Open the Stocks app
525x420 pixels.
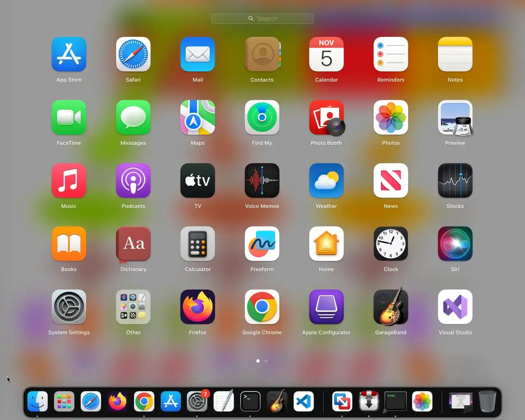pyautogui.click(x=455, y=180)
